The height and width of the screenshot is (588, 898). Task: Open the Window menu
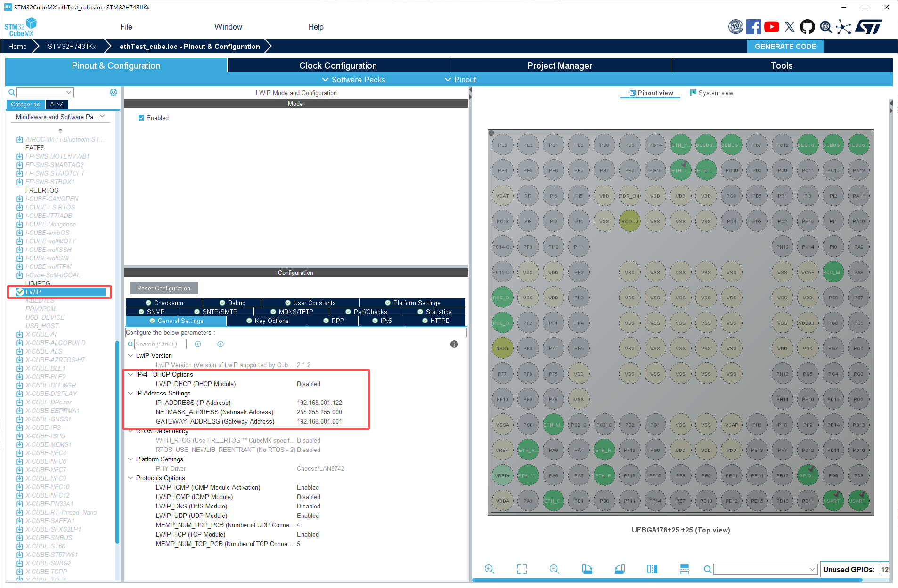coord(228,27)
